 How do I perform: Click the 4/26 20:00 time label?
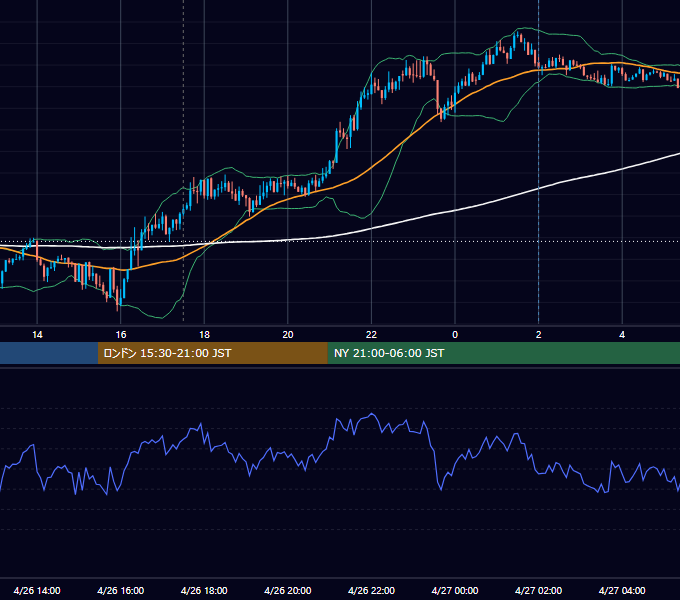288,590
